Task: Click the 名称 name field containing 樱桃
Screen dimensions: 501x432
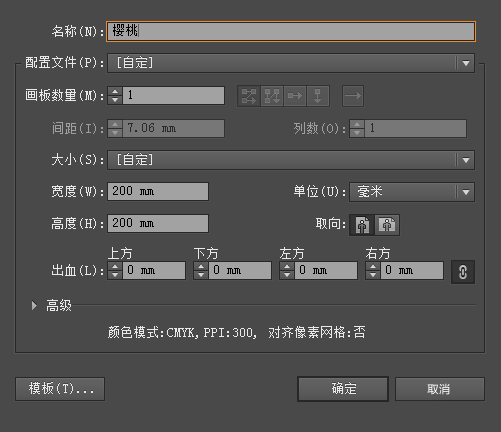Action: (x=291, y=32)
